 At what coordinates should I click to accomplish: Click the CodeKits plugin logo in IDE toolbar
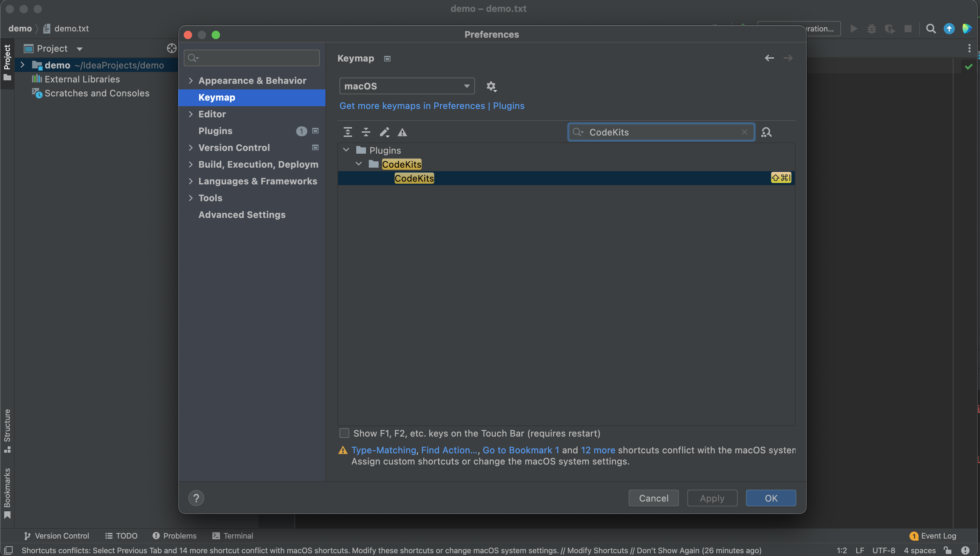tap(967, 29)
